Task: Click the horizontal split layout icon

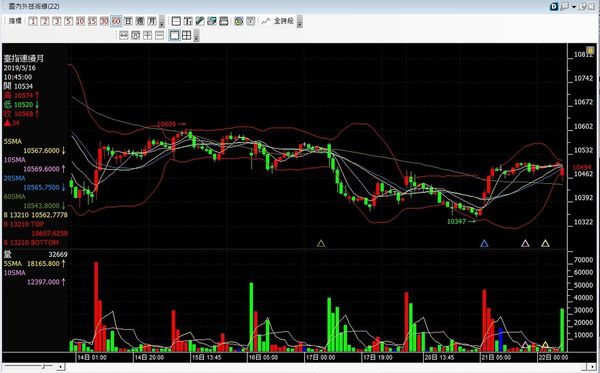Action: point(176,21)
